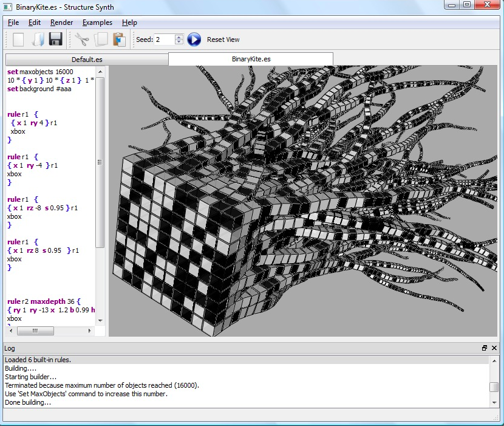Select the BinaryKite.es tab

pyautogui.click(x=250, y=60)
